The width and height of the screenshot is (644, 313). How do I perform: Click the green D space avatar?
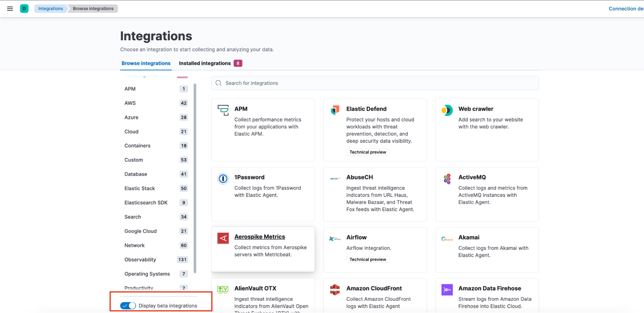(x=24, y=9)
